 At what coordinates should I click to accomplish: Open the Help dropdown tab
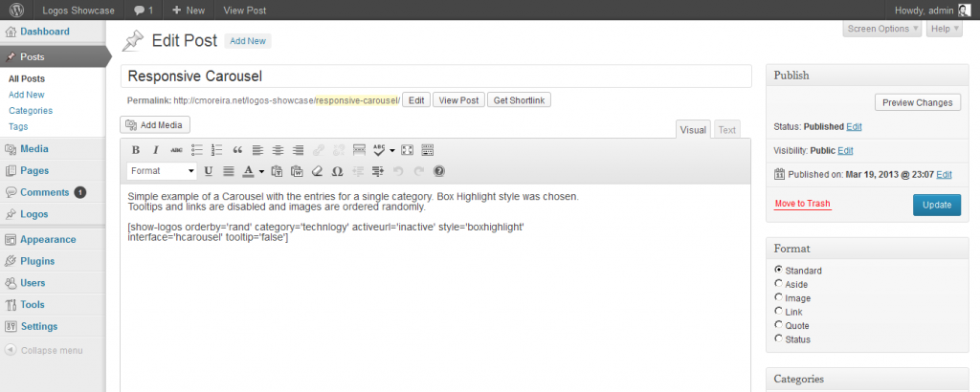[943, 29]
